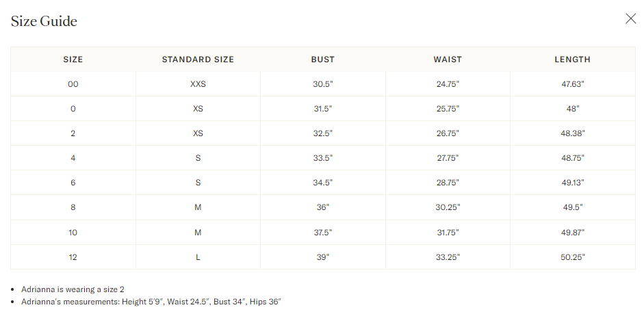Click the LENGTH column header

coord(572,60)
